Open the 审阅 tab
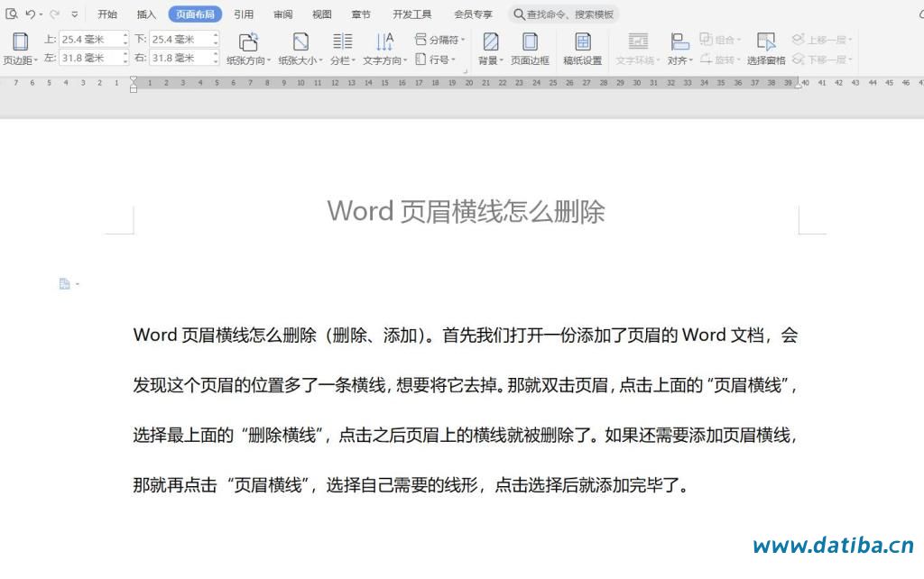924x579 pixels. click(x=282, y=14)
